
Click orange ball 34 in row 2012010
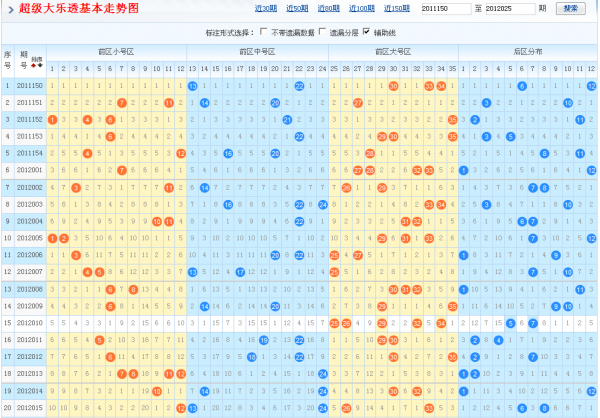(441, 323)
